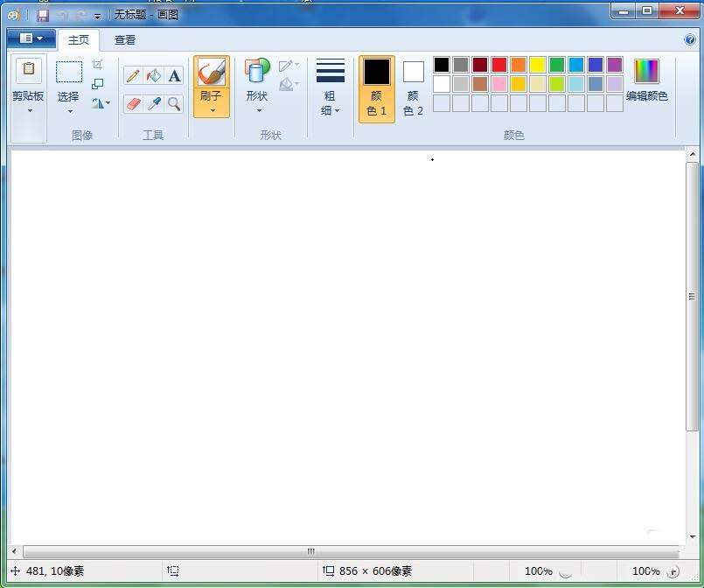Click the Undo arrow in title bar

[x=62, y=16]
